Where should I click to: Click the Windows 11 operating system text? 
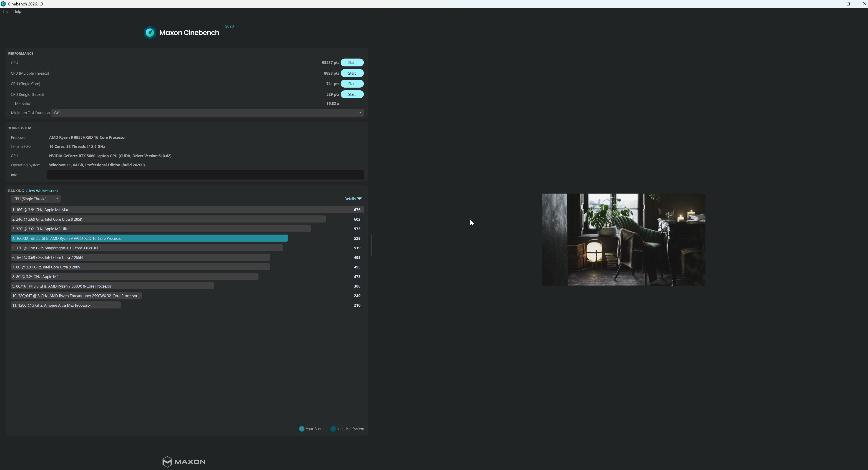pos(97,165)
